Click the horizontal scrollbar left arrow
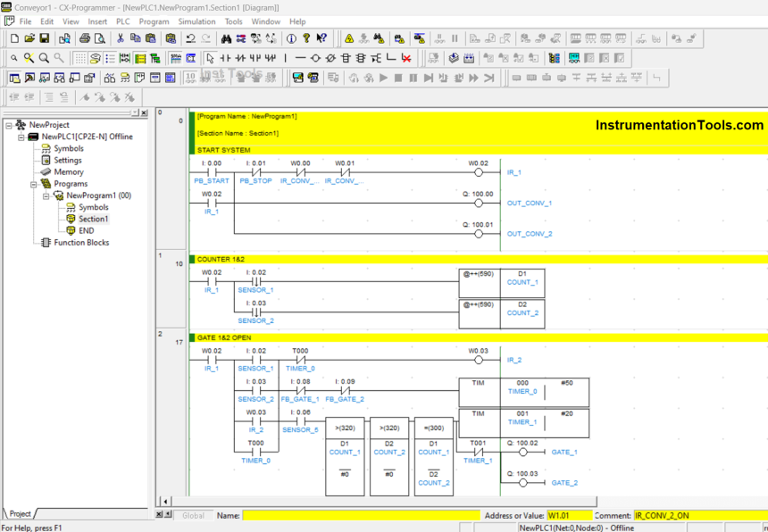 [165, 501]
